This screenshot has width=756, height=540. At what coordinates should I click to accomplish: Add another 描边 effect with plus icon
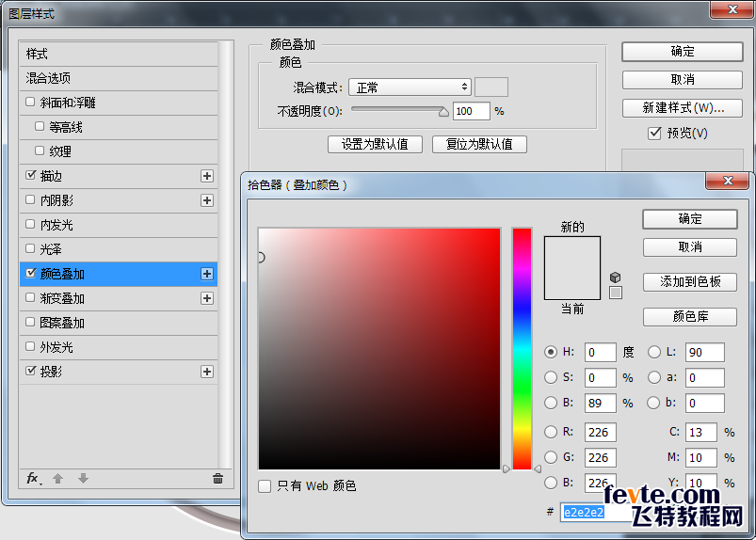point(207,176)
